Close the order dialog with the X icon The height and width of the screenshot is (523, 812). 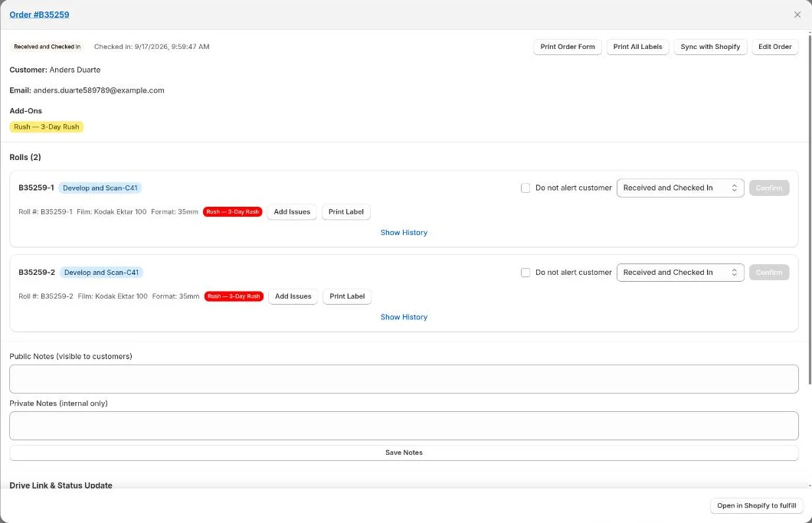coord(797,15)
